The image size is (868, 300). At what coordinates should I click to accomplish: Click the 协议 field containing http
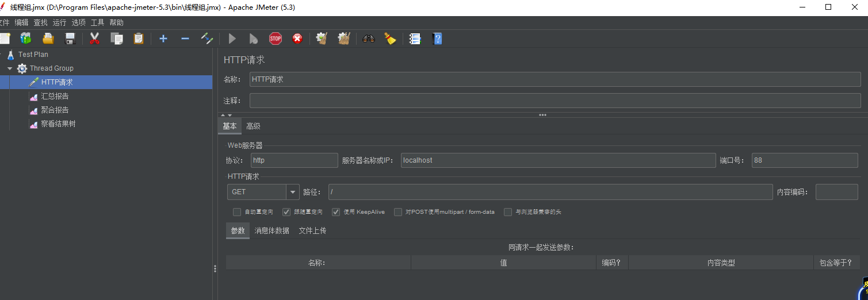(x=295, y=160)
